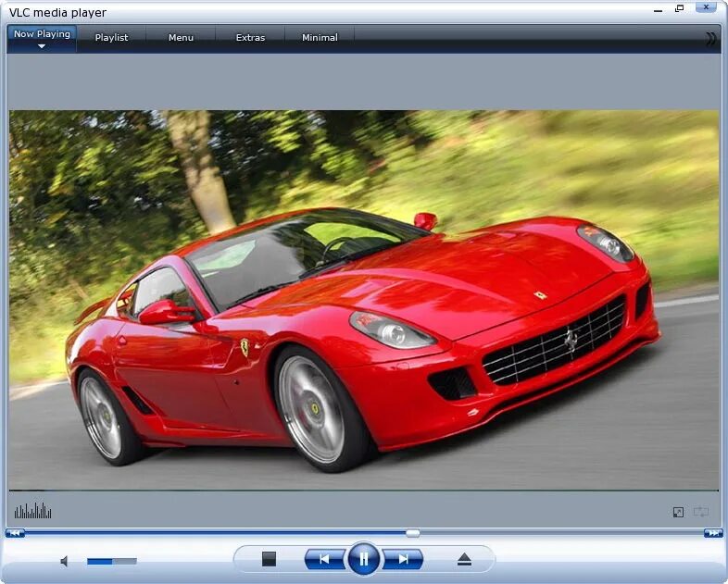Toggle fullscreen with the expand icon
The image size is (728, 584).
coord(678,512)
